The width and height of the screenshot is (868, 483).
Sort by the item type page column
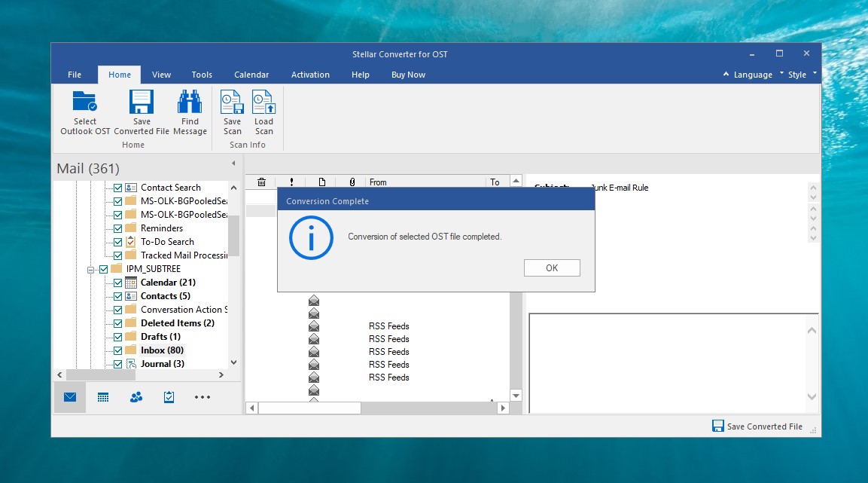tap(322, 182)
